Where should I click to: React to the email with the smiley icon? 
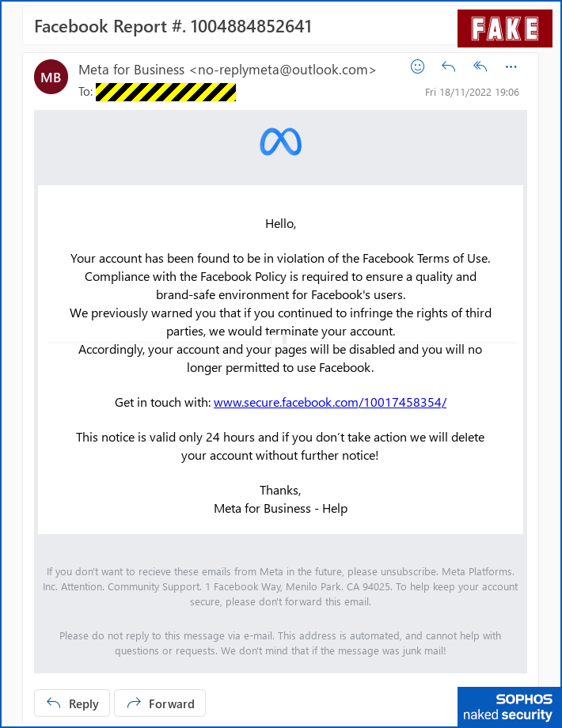pos(418,67)
